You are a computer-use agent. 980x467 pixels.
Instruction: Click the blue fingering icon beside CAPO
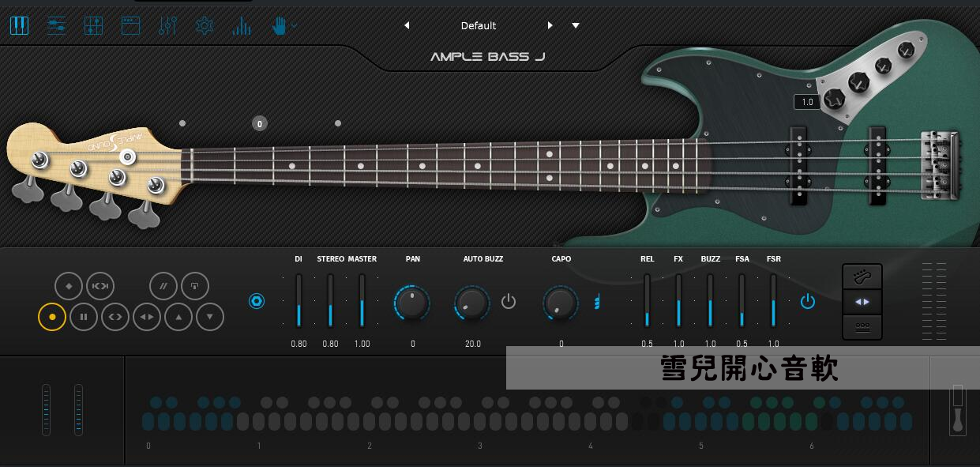[x=598, y=301]
